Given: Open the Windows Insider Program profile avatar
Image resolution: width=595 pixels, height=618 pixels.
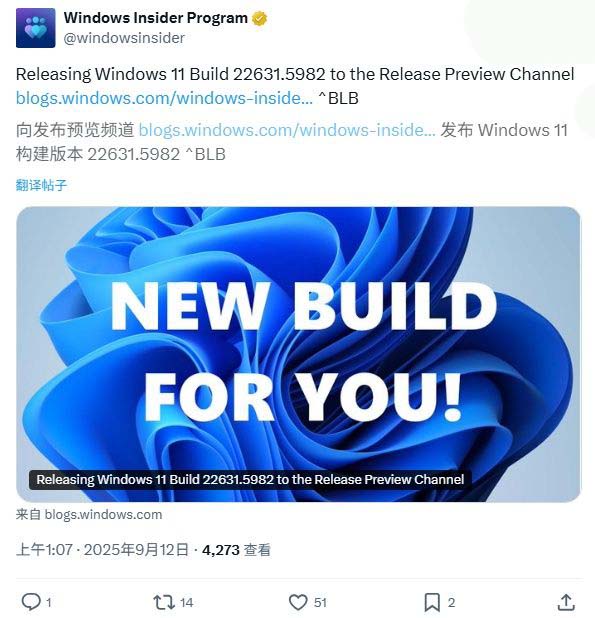Looking at the screenshot, I should pos(35,28).
